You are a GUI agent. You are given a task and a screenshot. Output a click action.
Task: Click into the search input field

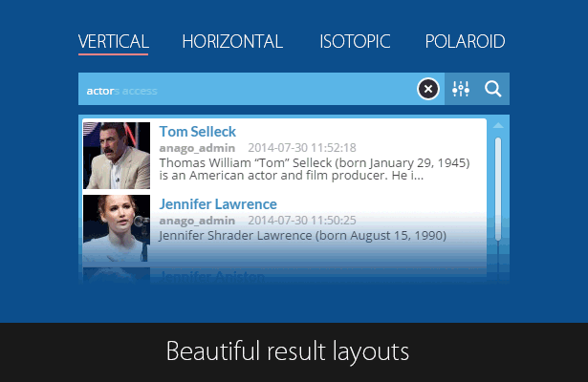pyautogui.click(x=248, y=89)
